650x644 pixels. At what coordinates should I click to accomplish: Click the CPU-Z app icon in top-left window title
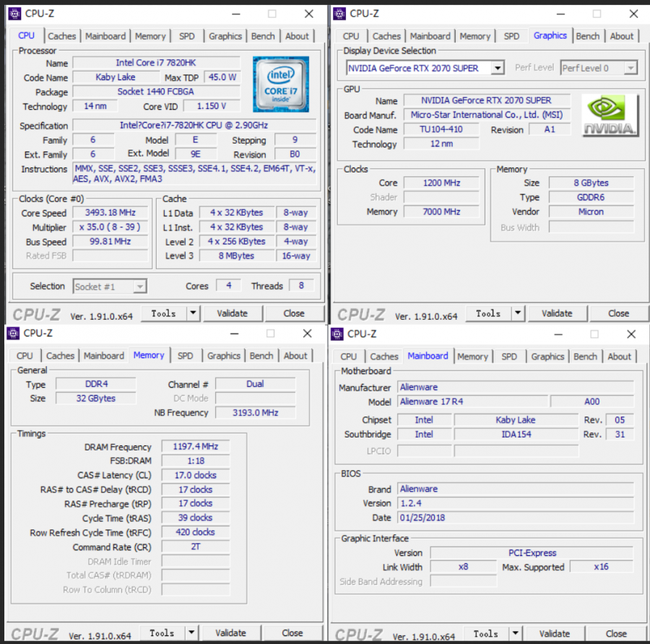click(x=14, y=14)
